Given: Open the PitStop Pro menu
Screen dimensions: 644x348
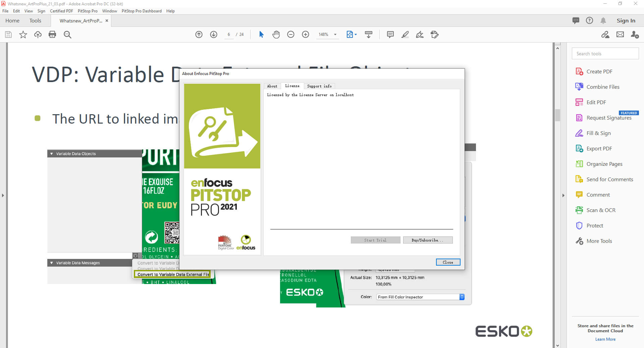Looking at the screenshot, I should [88, 11].
